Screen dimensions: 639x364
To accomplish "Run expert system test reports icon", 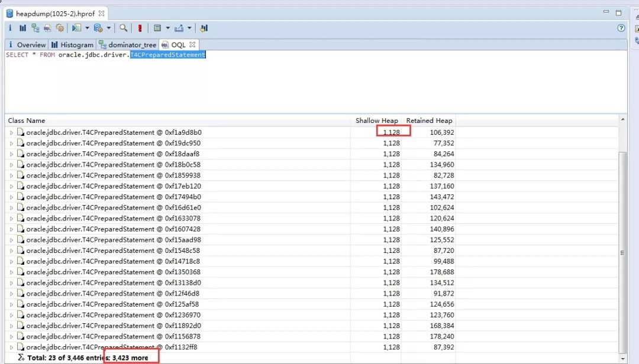I will (x=76, y=28).
